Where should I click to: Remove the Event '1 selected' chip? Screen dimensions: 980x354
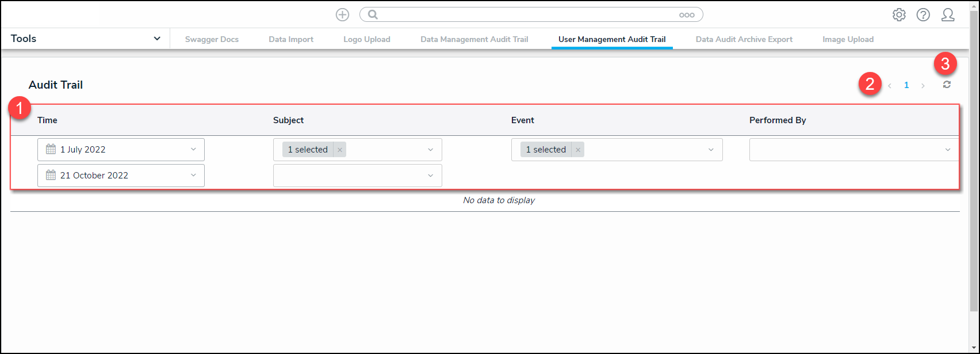[x=578, y=150]
